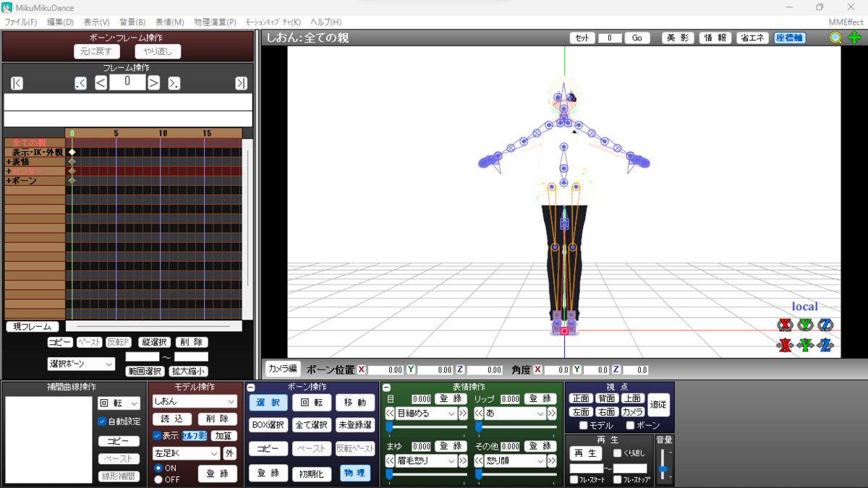Open the ヘルプ(H) menu

click(325, 22)
